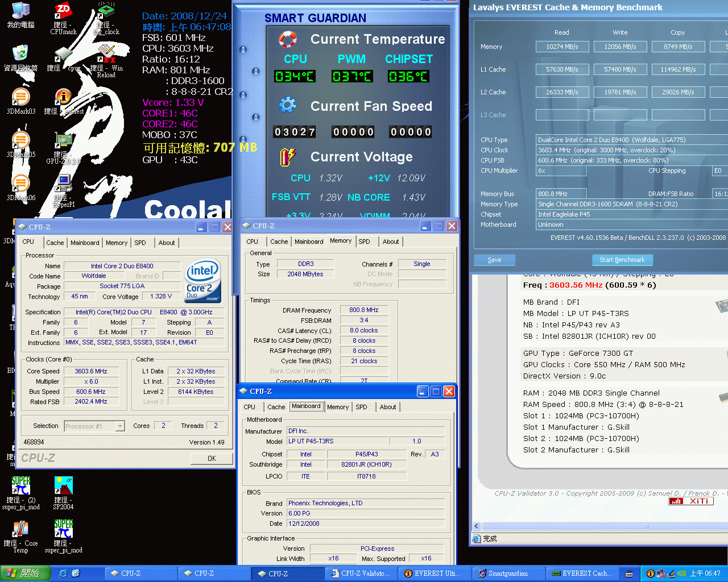Switch to CPU tab in Timings CPU-Z window
The image size is (728, 582).
coord(252,242)
